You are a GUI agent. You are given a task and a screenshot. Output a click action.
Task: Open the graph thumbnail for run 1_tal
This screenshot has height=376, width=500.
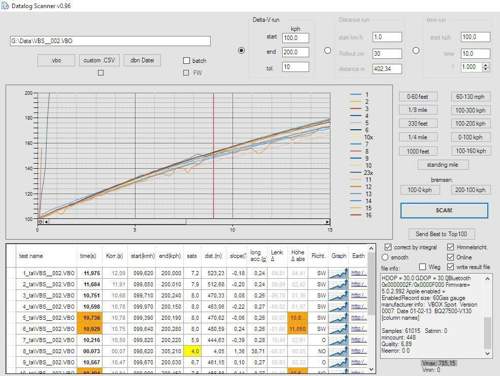coord(339,273)
